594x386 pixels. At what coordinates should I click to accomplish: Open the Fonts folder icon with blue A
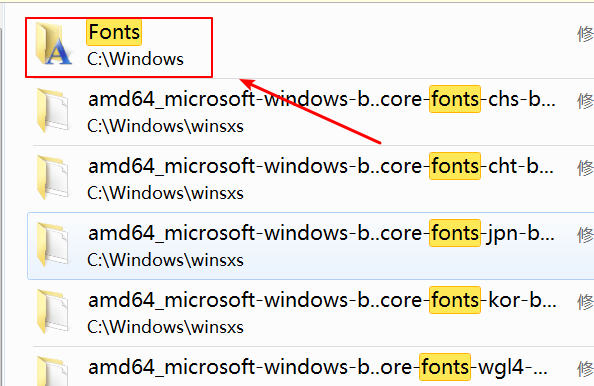[53, 44]
